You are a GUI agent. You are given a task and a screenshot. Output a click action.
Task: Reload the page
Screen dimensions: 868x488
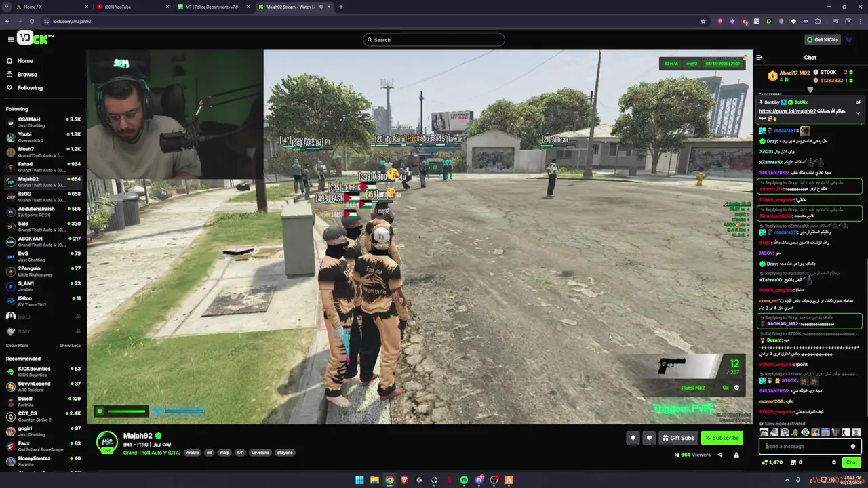tap(31, 21)
